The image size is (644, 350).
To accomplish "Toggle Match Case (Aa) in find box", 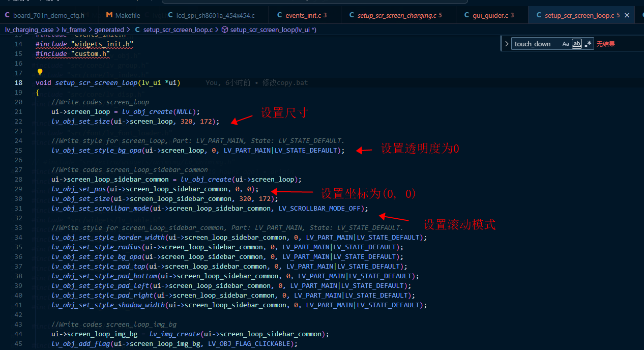I will [x=566, y=44].
